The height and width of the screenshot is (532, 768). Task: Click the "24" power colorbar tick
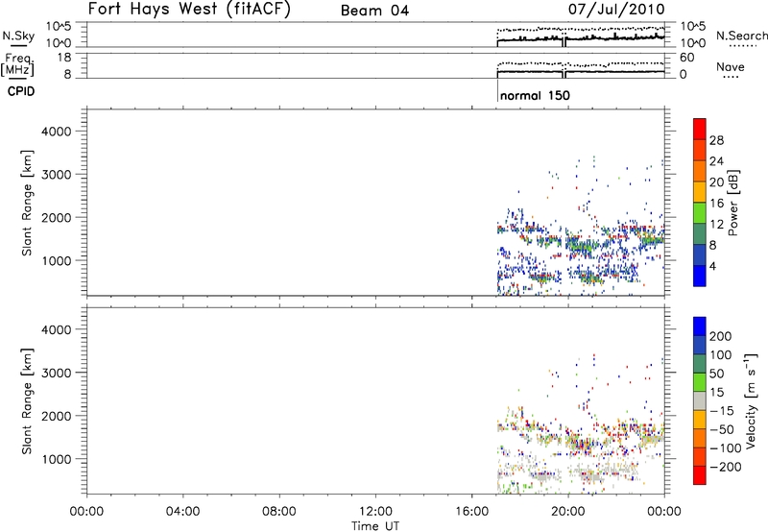point(716,161)
